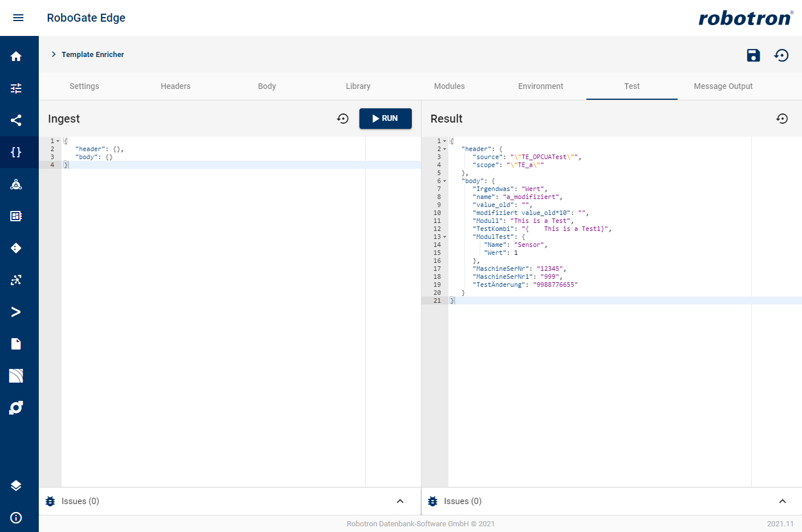Click the "TestKombi" result line
802x532 pixels.
[x=542, y=229]
